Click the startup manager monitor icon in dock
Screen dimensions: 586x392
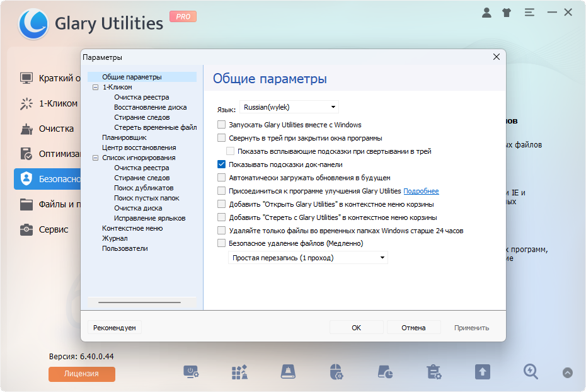191,372
